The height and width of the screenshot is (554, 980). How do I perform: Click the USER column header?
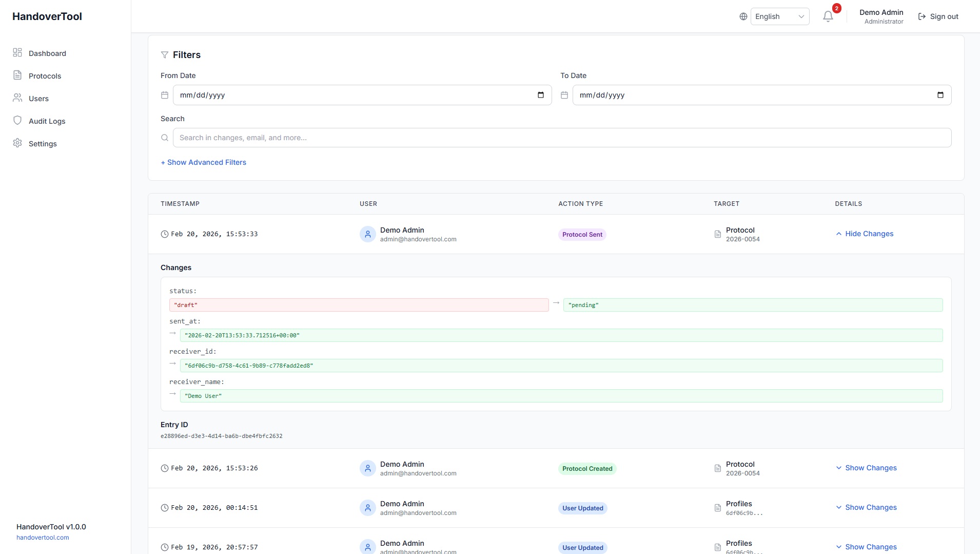[368, 204]
